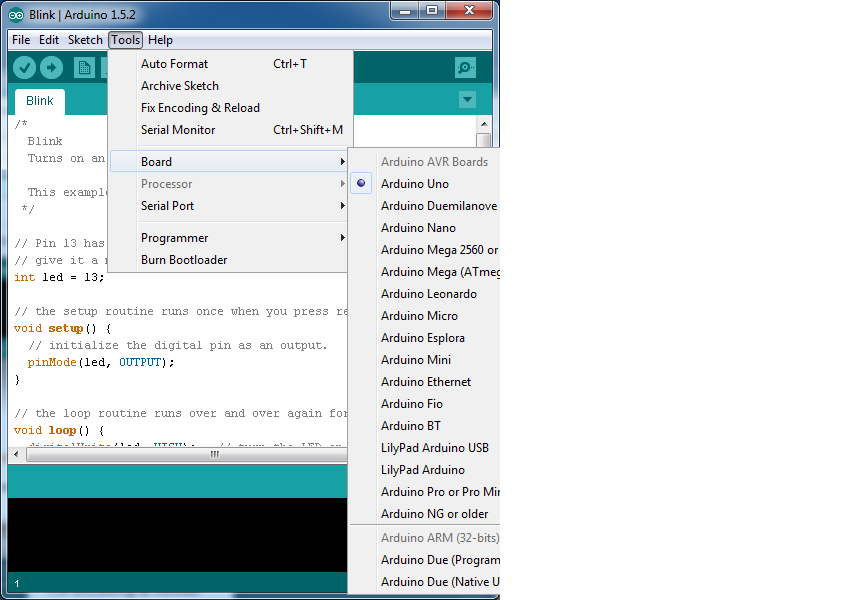
Task: Select LilyPad Arduino board
Action: pyautogui.click(x=425, y=470)
